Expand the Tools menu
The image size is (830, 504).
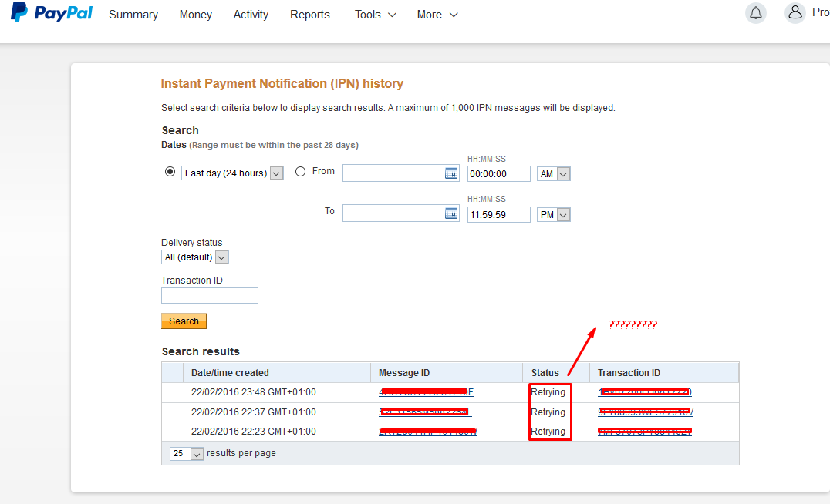(x=376, y=15)
